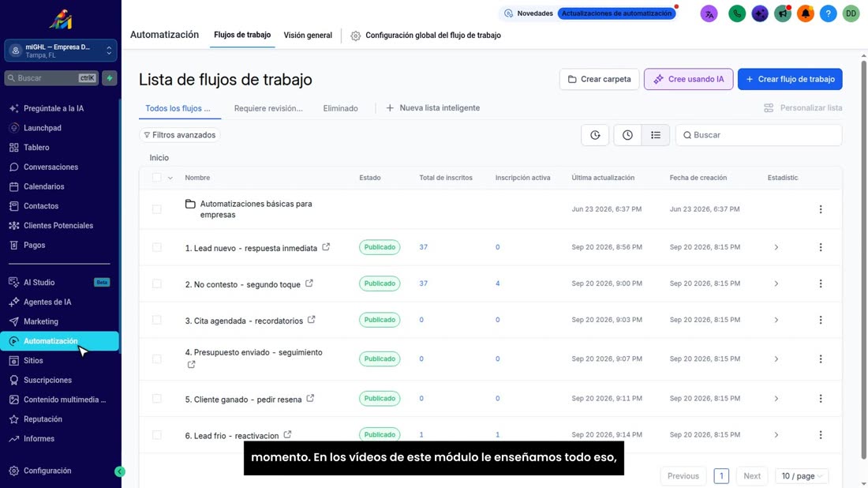Image resolution: width=868 pixels, height=488 pixels.
Task: Open the select-all dropdown chevron in header
Action: [170, 178]
